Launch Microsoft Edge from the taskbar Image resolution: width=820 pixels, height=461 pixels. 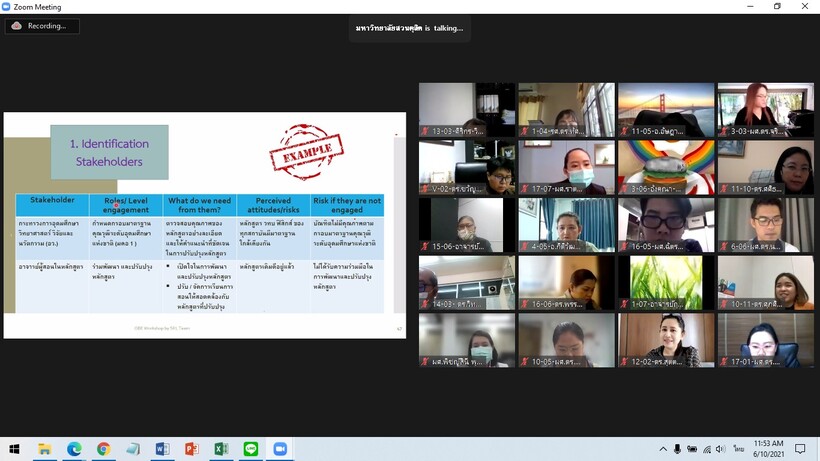[x=74, y=449]
